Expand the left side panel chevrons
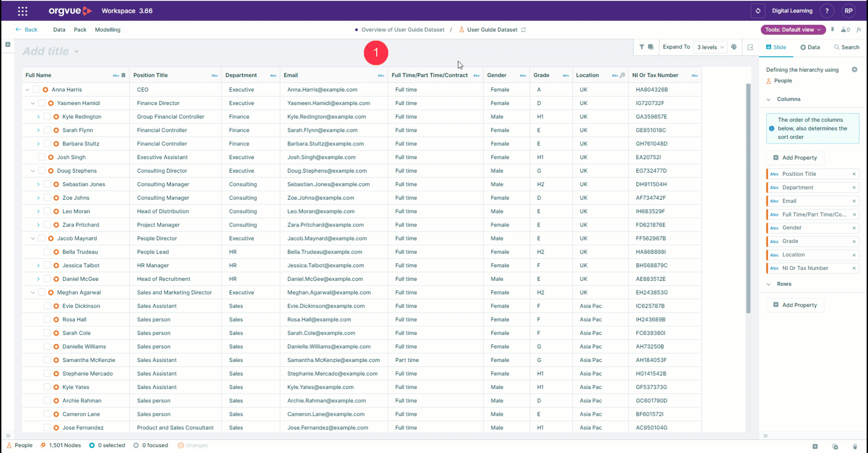 [8, 436]
